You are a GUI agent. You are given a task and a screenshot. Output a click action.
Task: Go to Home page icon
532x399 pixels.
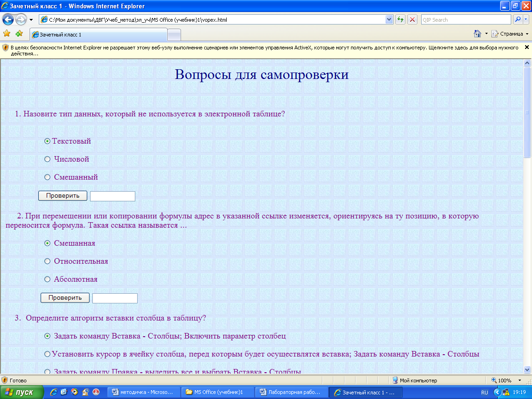[x=478, y=34]
